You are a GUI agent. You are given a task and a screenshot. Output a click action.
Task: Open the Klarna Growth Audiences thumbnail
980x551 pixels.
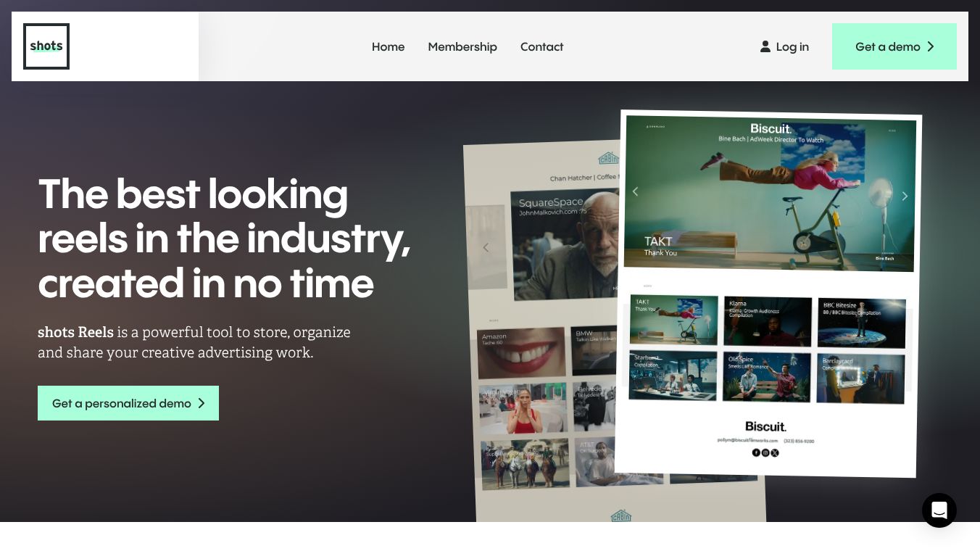click(768, 321)
